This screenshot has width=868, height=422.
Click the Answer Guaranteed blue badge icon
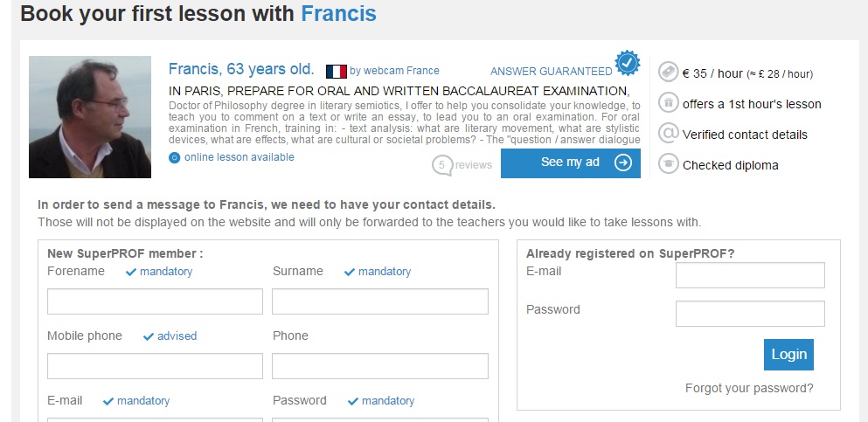(x=627, y=63)
